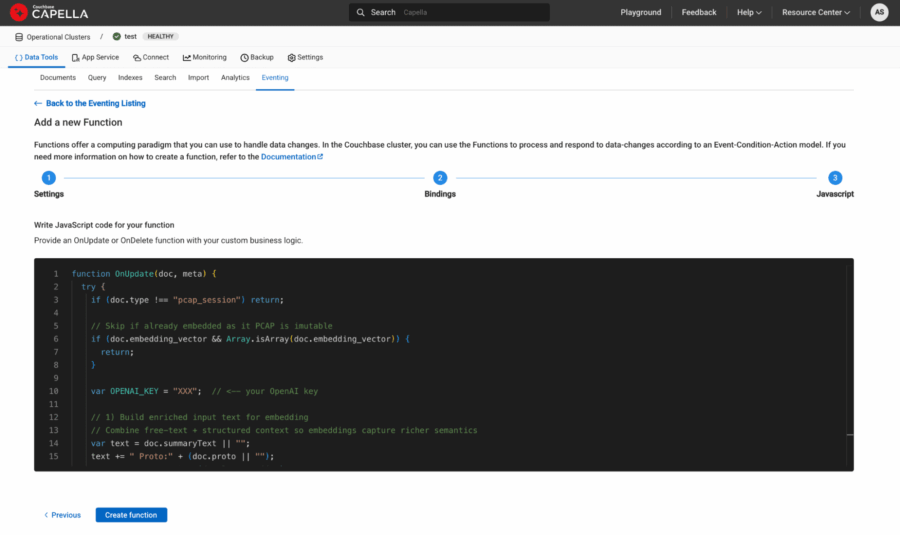This screenshot has height=535, width=900.
Task: Click the Backup clock icon
Action: coord(244,57)
